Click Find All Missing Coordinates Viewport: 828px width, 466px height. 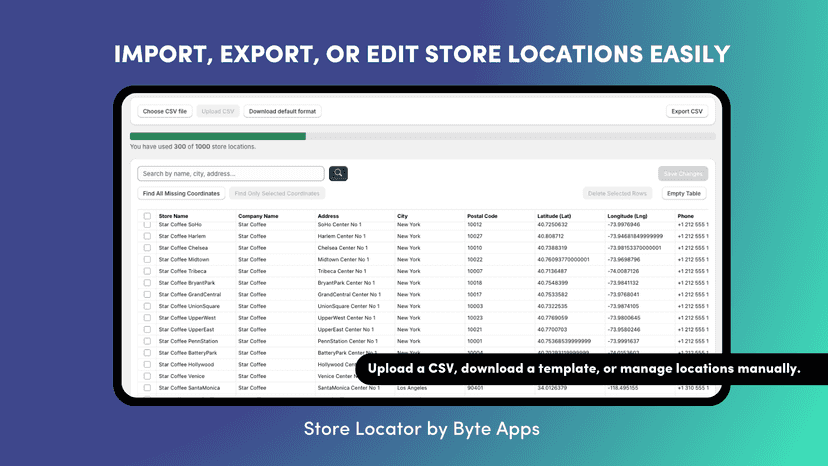181,193
